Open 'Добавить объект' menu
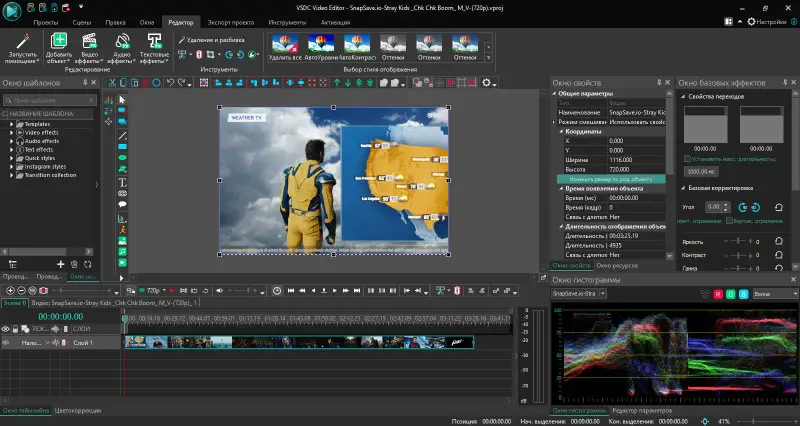 click(59, 48)
